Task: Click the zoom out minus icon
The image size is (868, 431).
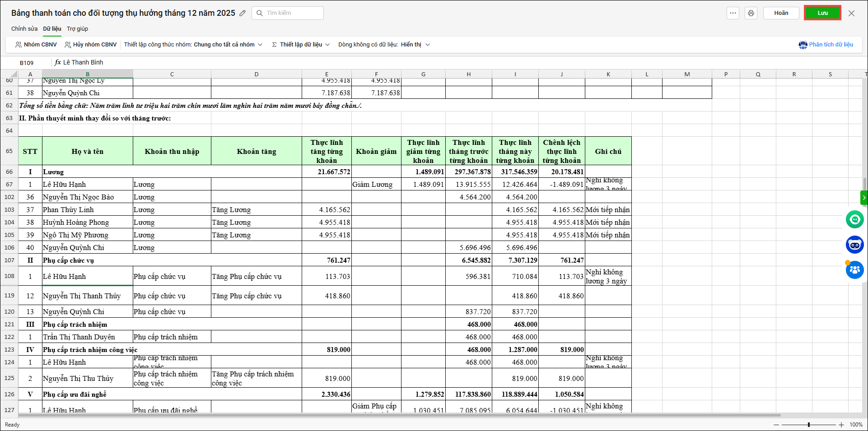Action: pos(776,425)
